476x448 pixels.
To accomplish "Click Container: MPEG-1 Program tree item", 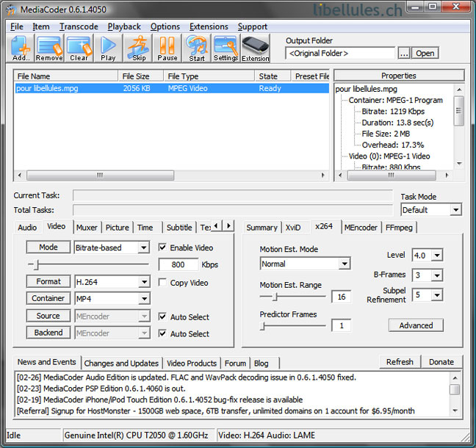I will tap(395, 100).
